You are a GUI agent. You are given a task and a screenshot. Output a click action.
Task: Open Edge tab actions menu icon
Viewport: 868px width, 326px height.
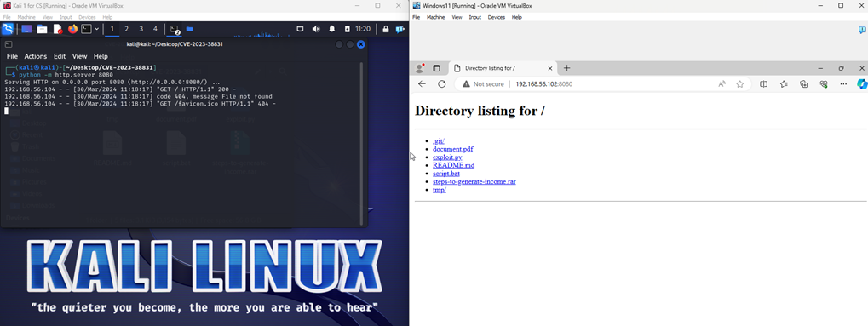click(436, 68)
